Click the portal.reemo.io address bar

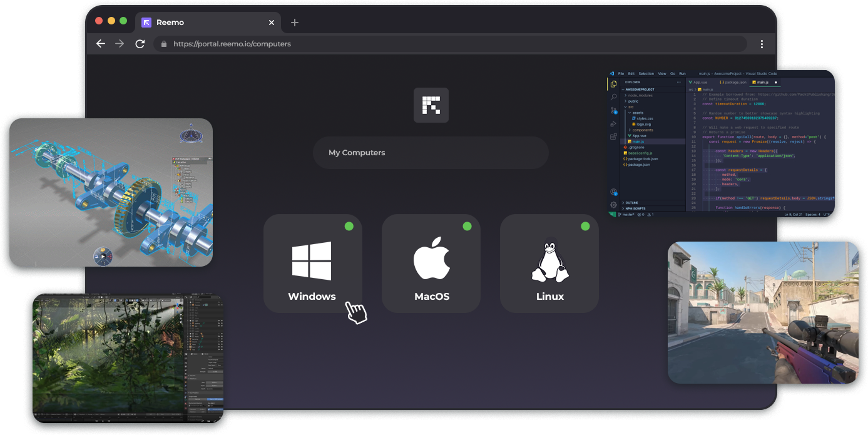[x=451, y=44]
